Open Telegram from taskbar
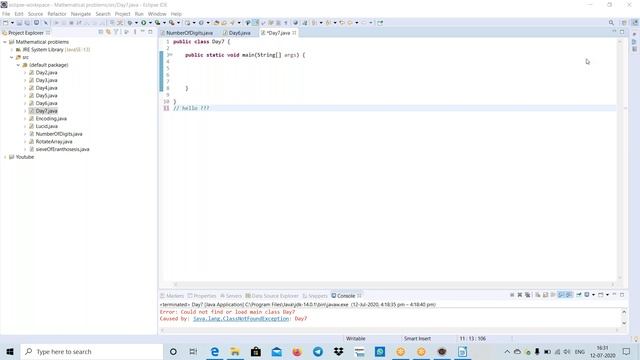Viewport: 640px width, 360px height. (x=318, y=351)
